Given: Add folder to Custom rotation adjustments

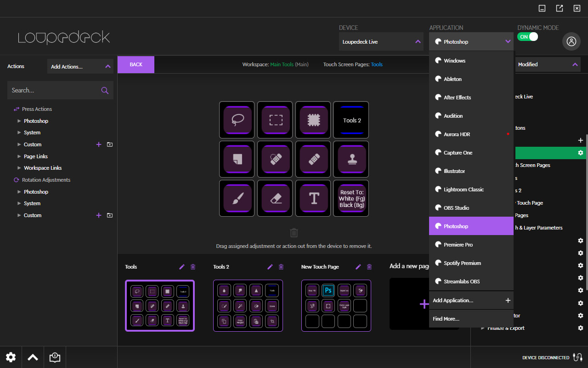Looking at the screenshot, I should tap(109, 215).
